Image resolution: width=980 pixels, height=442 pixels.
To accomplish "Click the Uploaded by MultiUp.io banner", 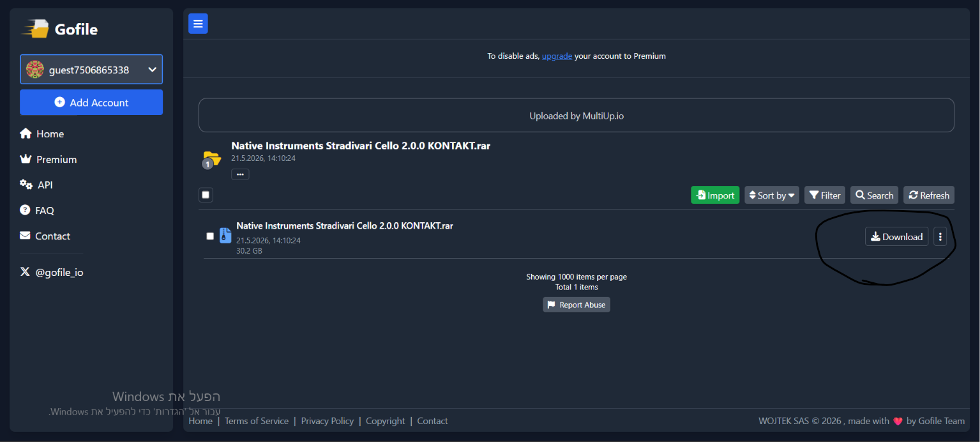I will pos(577,116).
